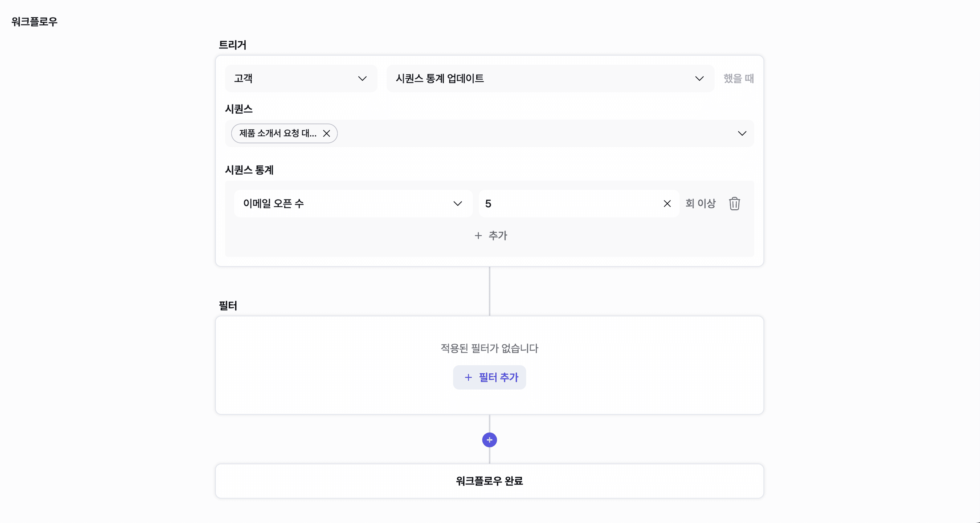Click the 시퀀스 통계 label
Viewport: 980px width, 523px height.
tap(249, 170)
